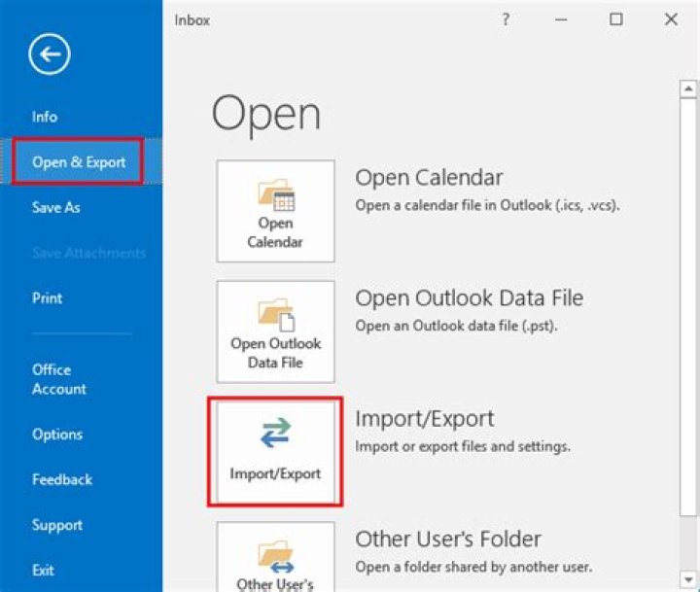
Task: Choose Save As from the sidebar
Action: 56,207
